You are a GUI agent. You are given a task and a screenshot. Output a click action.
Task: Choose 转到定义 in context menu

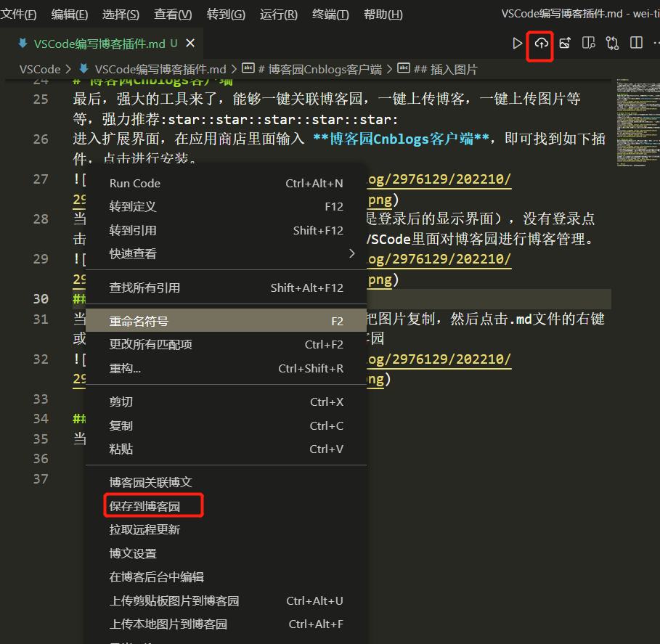click(226, 206)
